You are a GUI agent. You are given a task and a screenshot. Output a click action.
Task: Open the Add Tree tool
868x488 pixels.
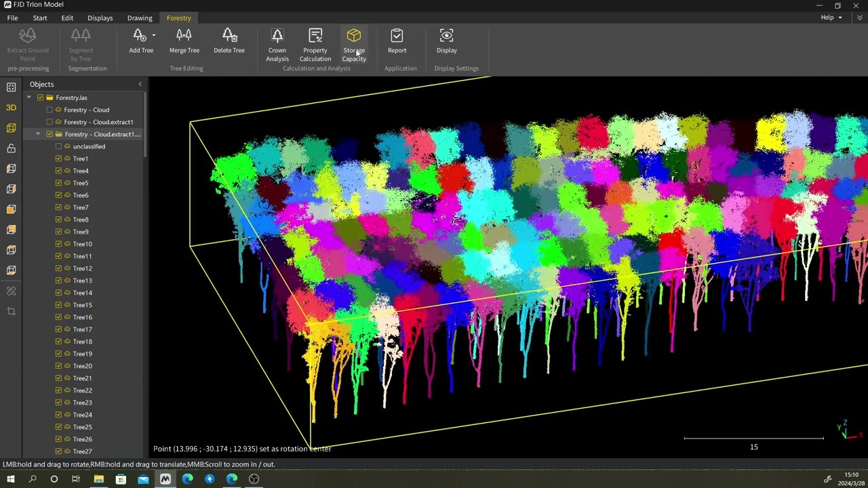coord(141,41)
